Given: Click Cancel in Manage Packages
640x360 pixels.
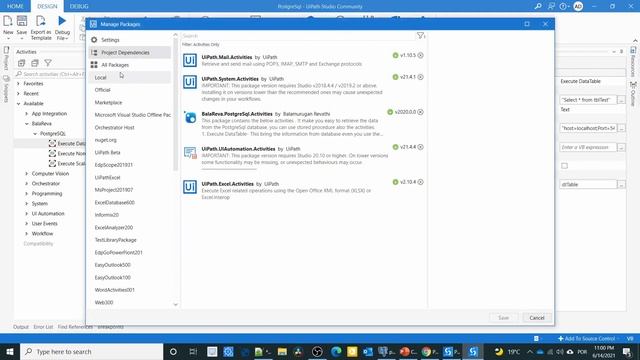Looking at the screenshot, I should (537, 318).
